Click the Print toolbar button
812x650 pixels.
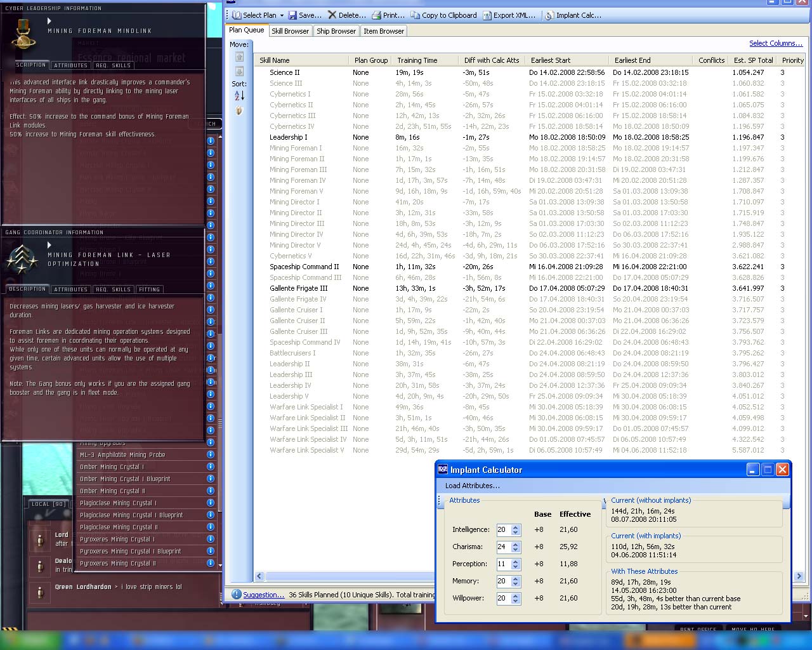pyautogui.click(x=388, y=15)
